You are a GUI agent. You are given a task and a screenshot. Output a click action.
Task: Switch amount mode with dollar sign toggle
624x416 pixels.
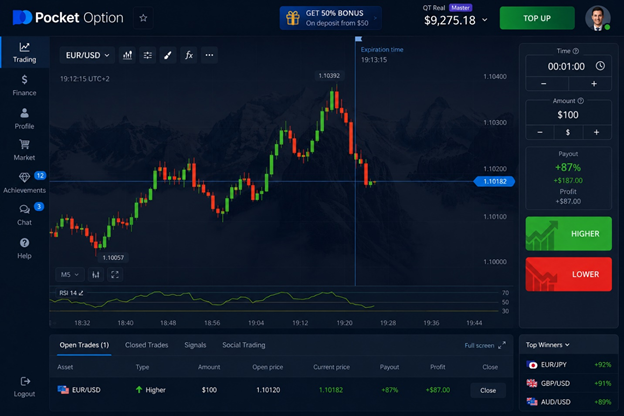[568, 132]
